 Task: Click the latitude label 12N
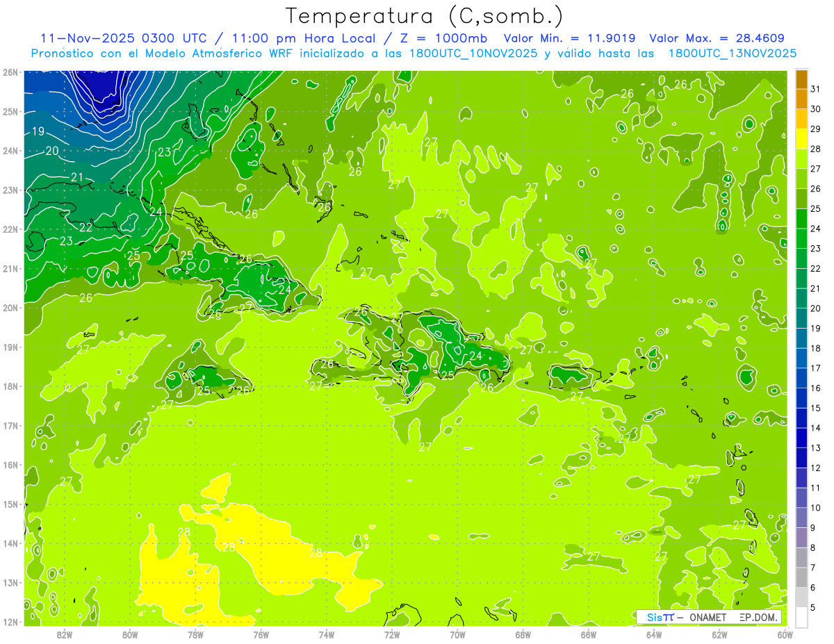pos(10,622)
